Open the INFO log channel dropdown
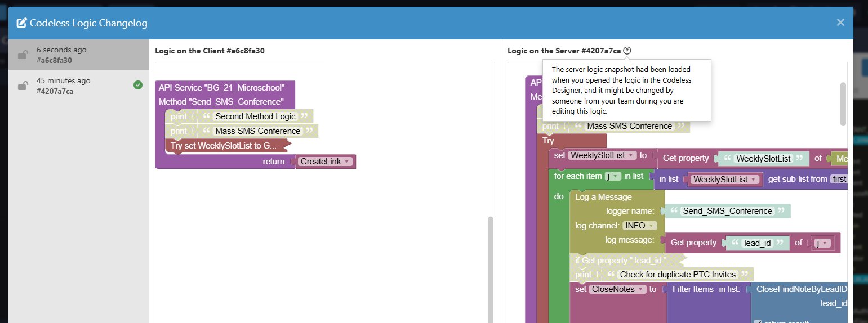This screenshot has width=868, height=323. pyautogui.click(x=652, y=226)
